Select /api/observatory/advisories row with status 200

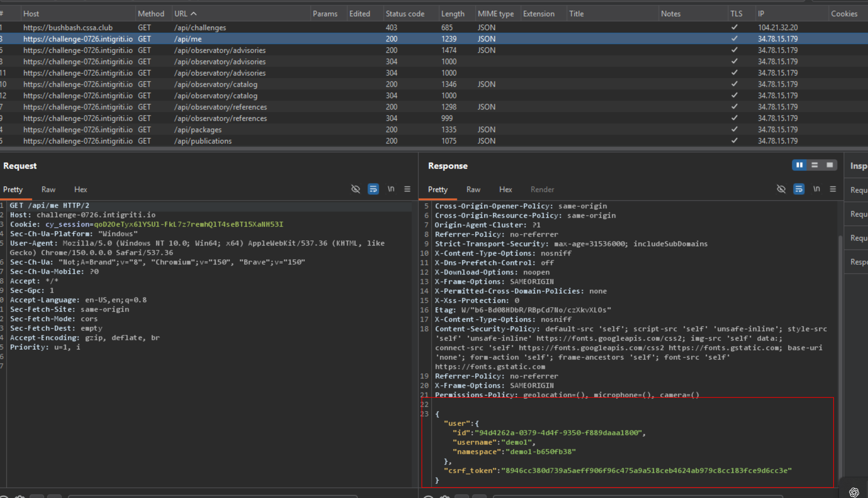[x=434, y=50]
